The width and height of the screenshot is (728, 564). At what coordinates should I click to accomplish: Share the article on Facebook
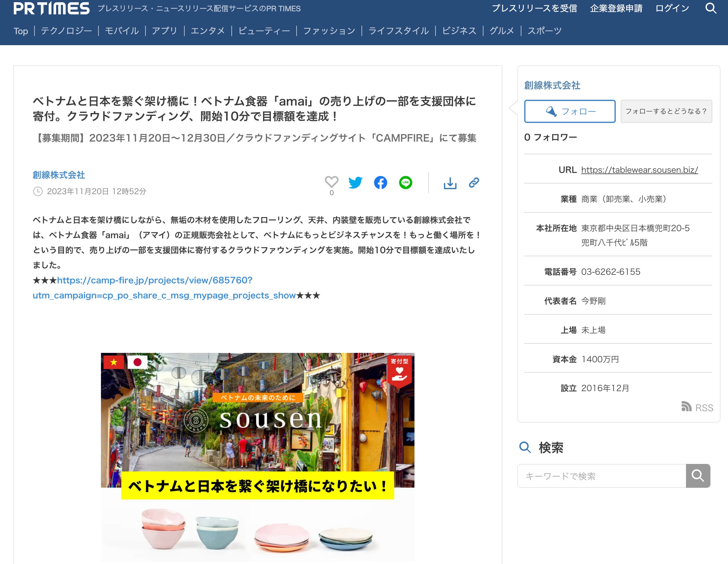[380, 183]
